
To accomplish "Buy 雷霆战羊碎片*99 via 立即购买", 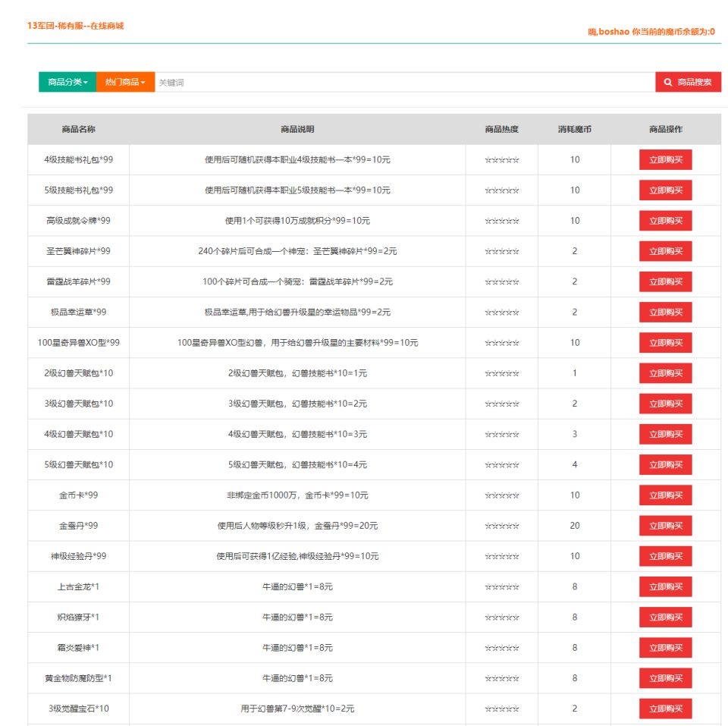I will point(665,281).
